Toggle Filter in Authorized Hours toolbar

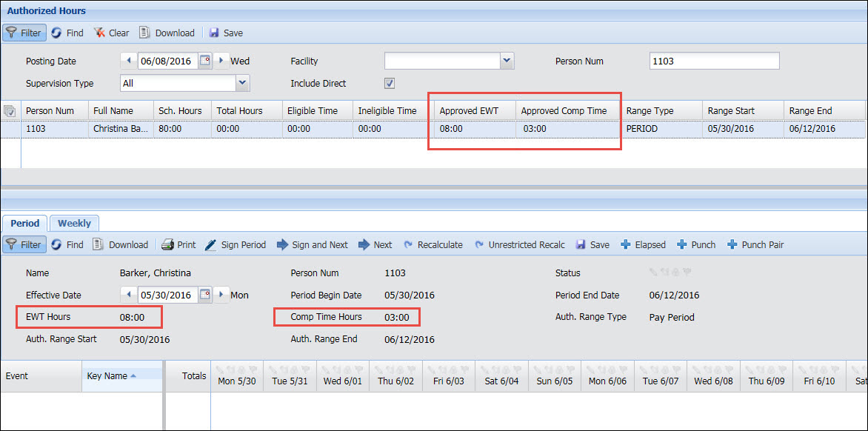coord(24,33)
